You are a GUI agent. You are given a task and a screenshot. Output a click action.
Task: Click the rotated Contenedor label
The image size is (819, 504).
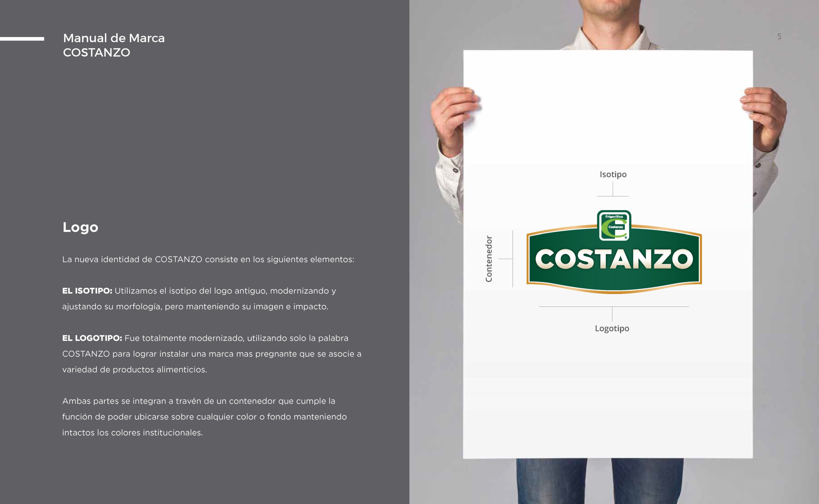[489, 259]
